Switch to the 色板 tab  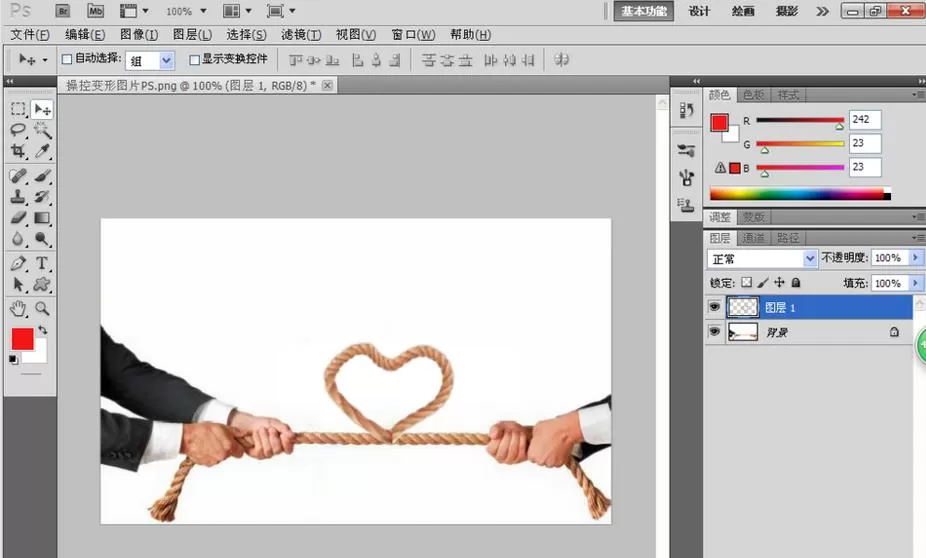754,94
